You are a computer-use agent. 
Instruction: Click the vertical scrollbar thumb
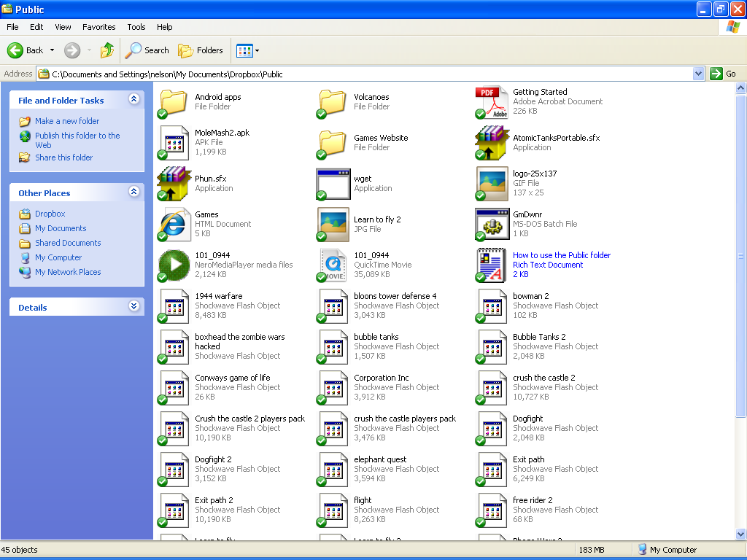[740, 256]
